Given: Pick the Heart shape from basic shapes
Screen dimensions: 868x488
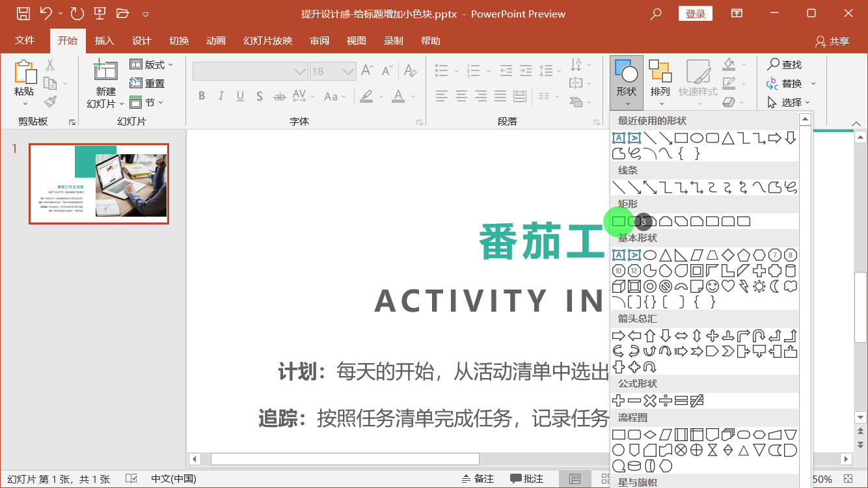Looking at the screenshot, I should (x=728, y=286).
